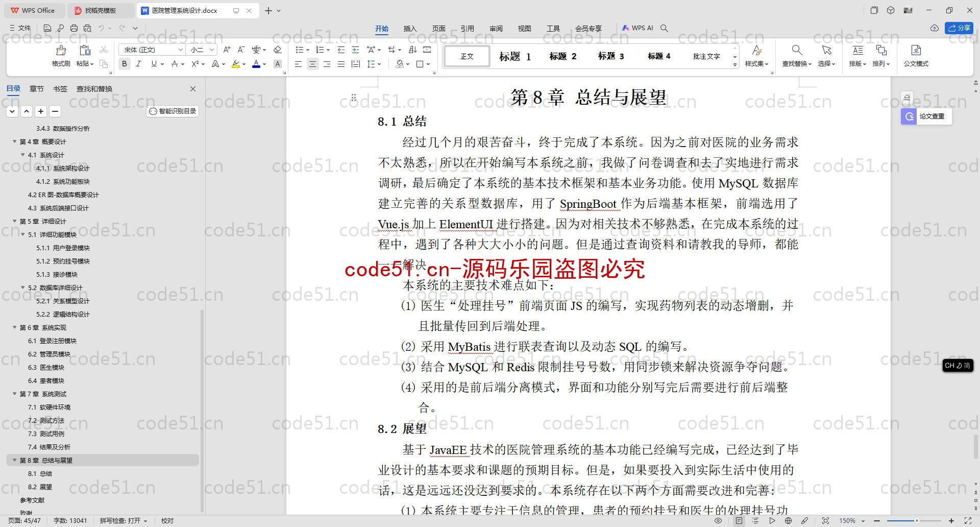
Task: Select Align right paragraph button
Action: [327, 64]
